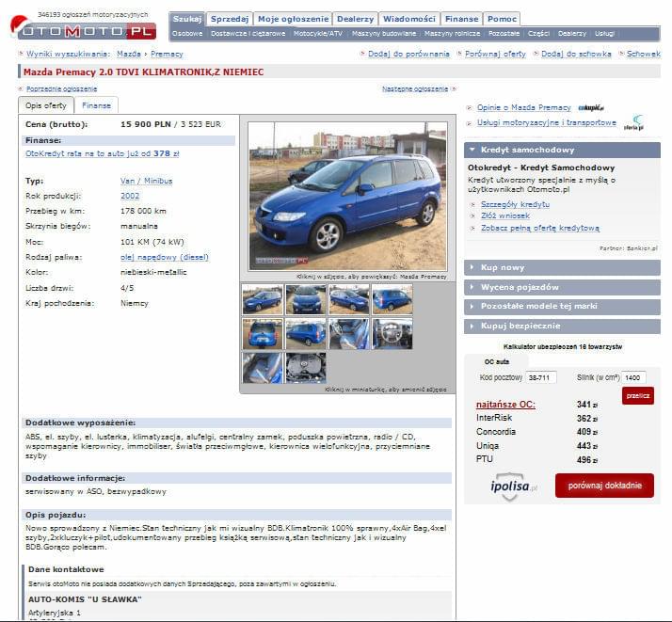Screen dimensions: 672x622
Task: Switch to the Opis oferty tab
Action: point(46,105)
